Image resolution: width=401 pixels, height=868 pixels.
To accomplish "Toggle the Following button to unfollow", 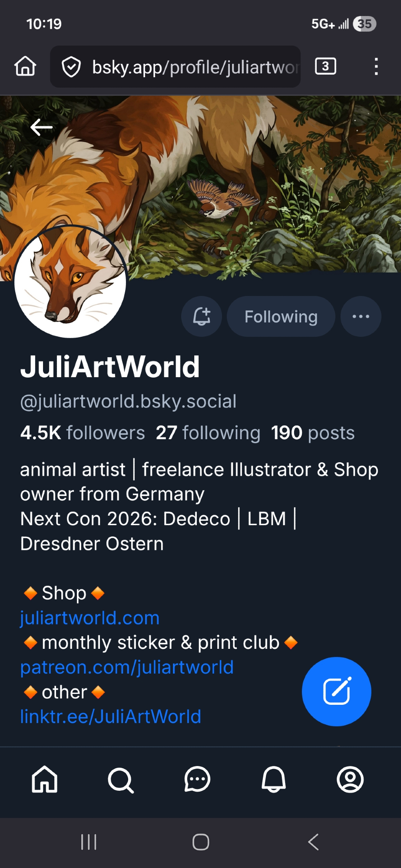I will click(x=281, y=316).
